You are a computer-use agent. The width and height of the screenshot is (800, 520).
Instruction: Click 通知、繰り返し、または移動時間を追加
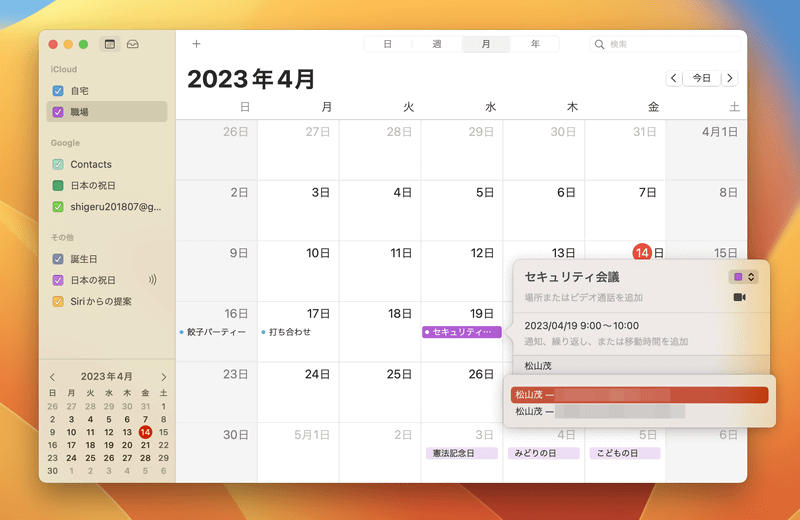point(606,341)
